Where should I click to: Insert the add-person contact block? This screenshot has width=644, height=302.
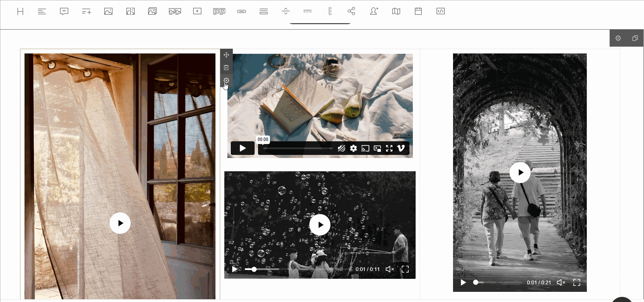pyautogui.click(x=374, y=12)
